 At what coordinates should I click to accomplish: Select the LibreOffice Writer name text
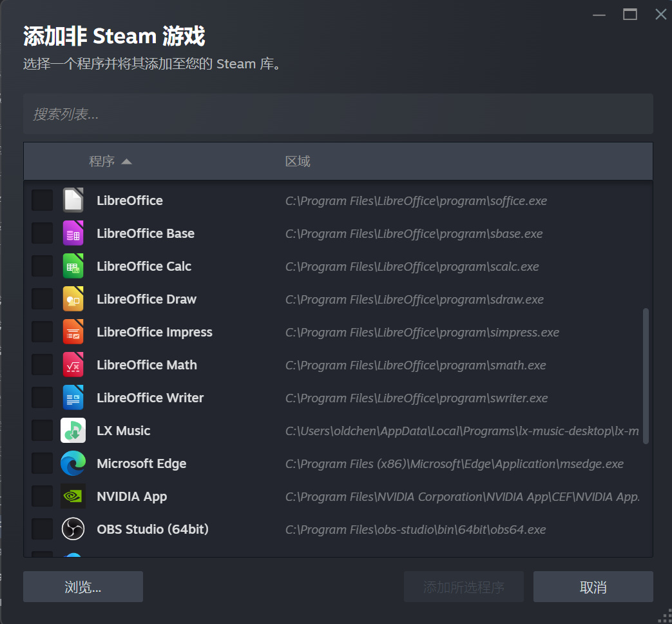150,398
